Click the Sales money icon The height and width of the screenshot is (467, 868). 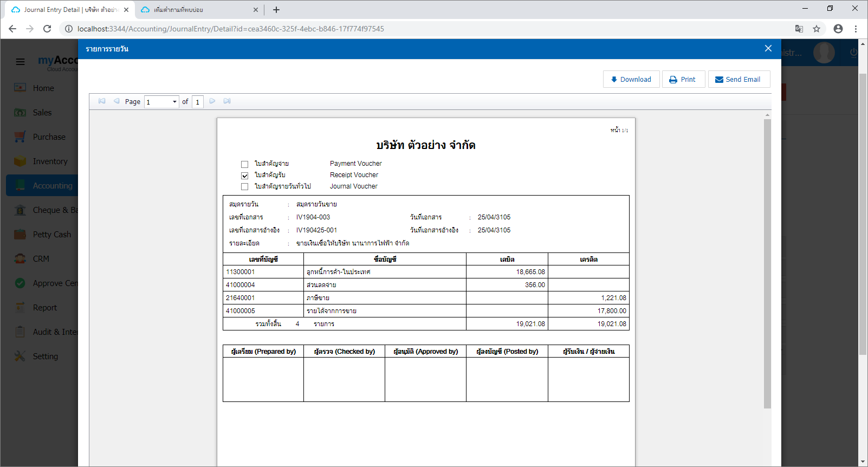click(20, 112)
